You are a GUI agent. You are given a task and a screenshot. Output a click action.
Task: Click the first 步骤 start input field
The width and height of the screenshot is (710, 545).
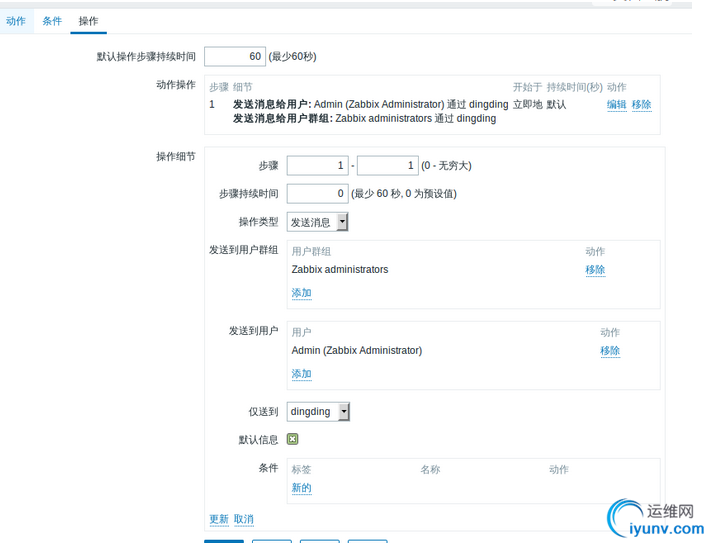(317, 166)
